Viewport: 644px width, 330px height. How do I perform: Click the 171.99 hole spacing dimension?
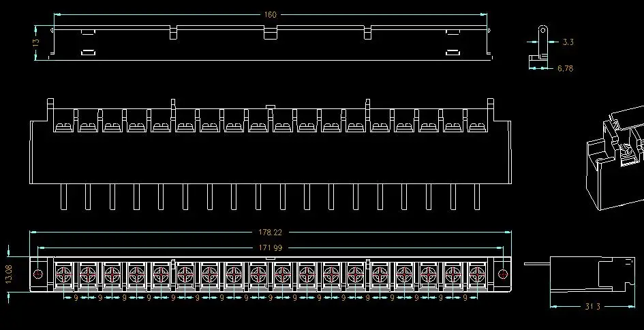click(271, 247)
